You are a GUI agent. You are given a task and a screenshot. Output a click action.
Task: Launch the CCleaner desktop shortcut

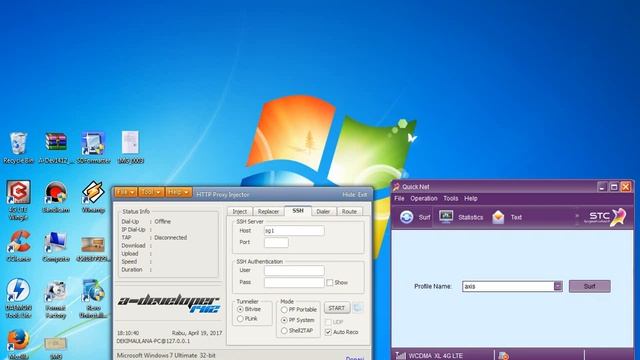(18, 242)
